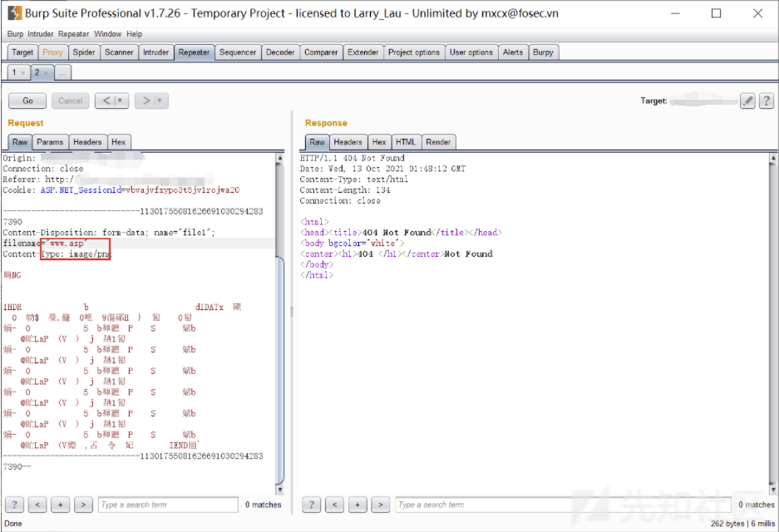Image resolution: width=779 pixels, height=532 pixels.
Task: Open the Alerts tab
Action: point(513,52)
